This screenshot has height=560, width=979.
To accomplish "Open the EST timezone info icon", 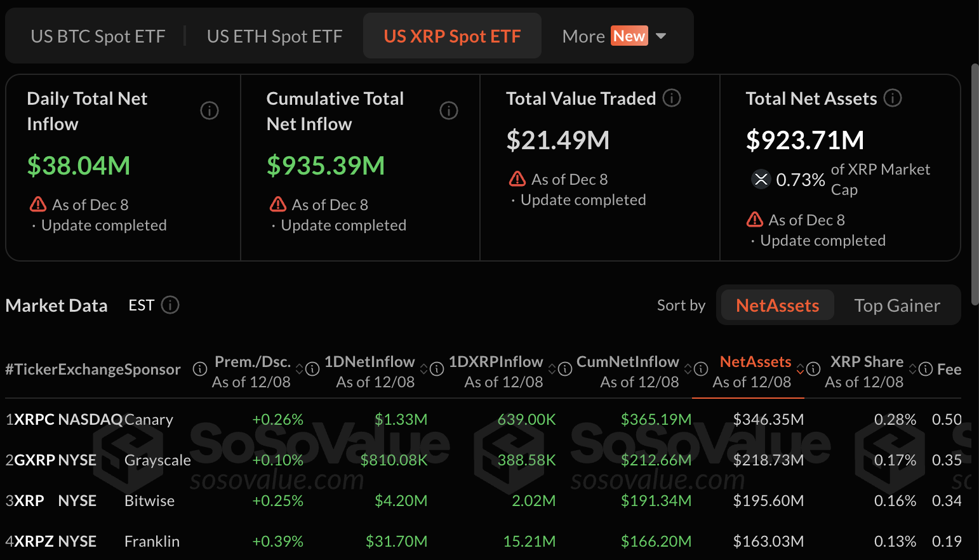I will 170,305.
